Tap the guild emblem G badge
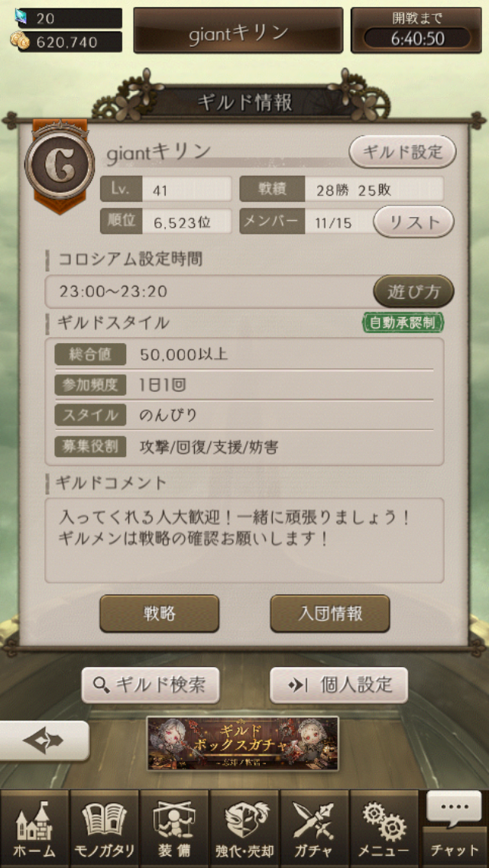489x868 pixels. [60, 167]
